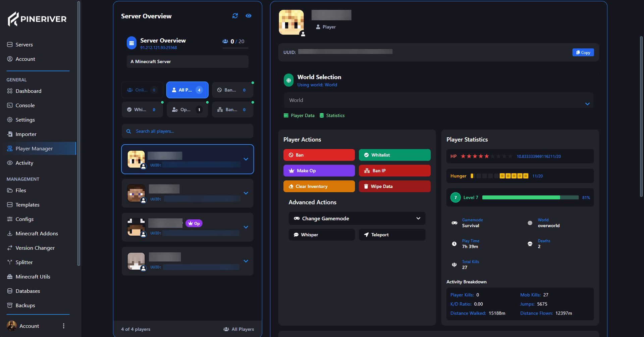This screenshot has height=337, width=644.
Task: Click the account avatar at sidebar bottom
Action: coord(12,326)
